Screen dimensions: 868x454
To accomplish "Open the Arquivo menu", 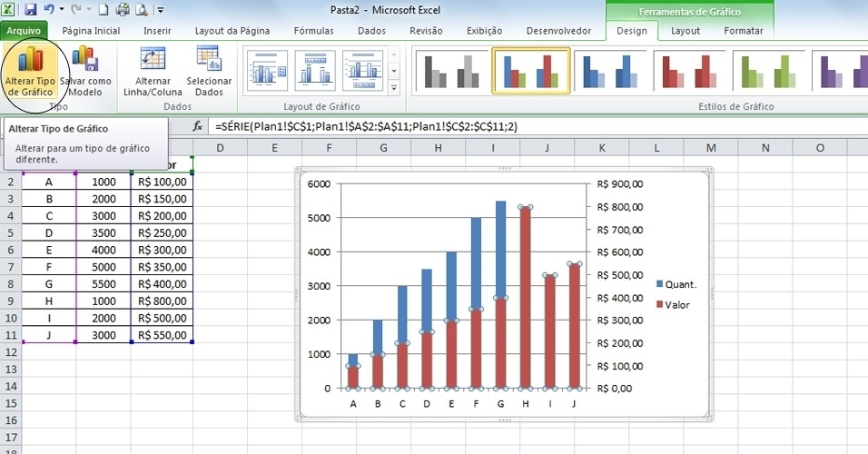I will coord(23,31).
